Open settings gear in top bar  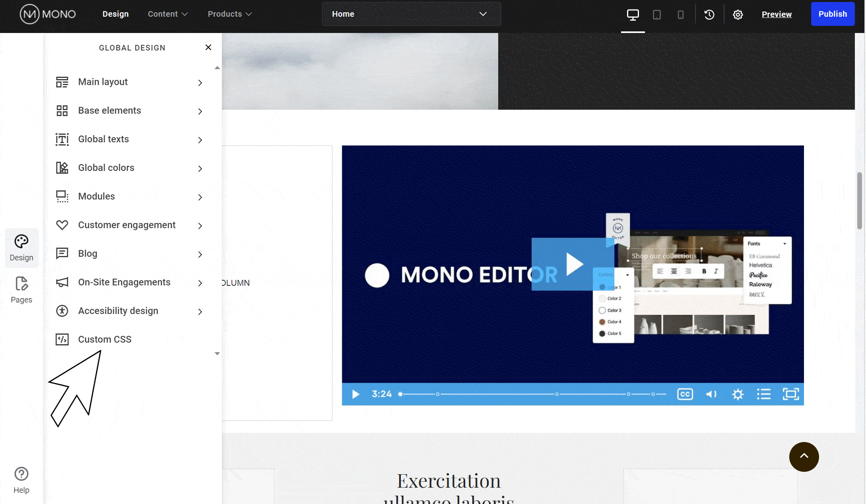pos(738,15)
